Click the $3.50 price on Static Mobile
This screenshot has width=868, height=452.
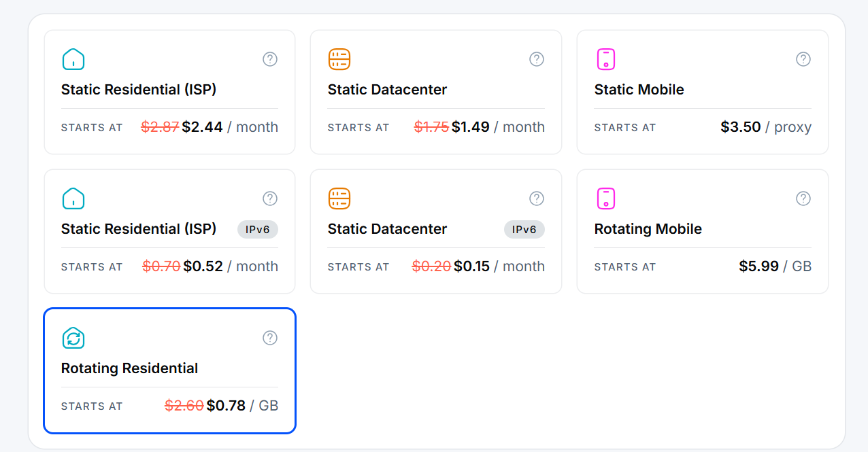[x=741, y=127]
